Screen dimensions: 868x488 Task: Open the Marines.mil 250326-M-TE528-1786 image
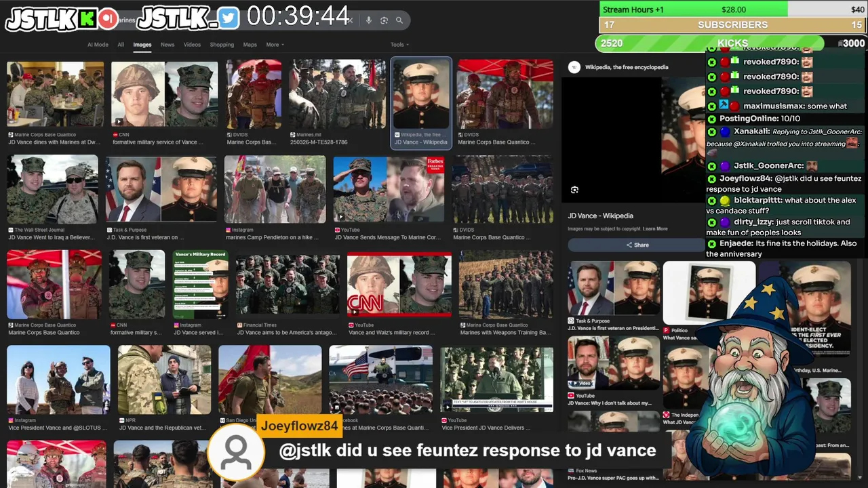click(x=337, y=94)
